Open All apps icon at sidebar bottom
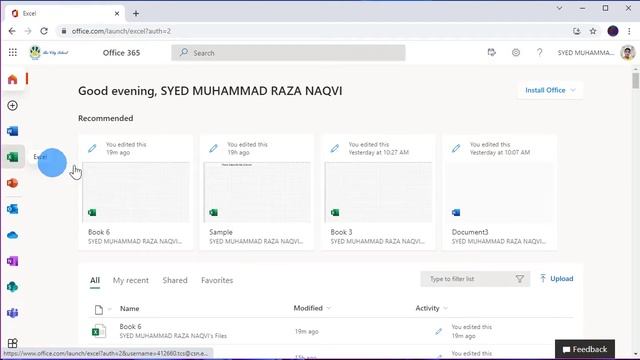640x360 pixels. (x=13, y=343)
